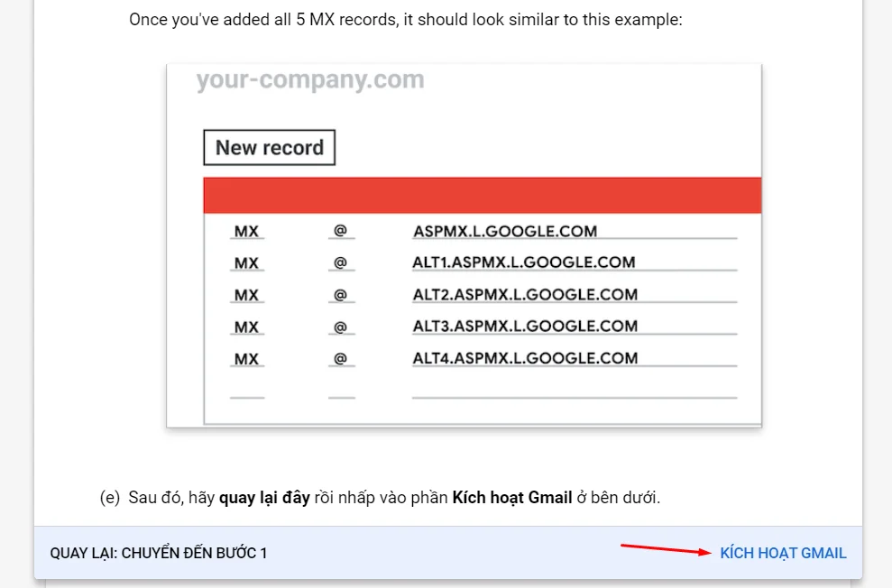892x588 pixels.
Task: Select the ASPMX.L.GOOGLE.COM record value
Action: pyautogui.click(x=505, y=231)
